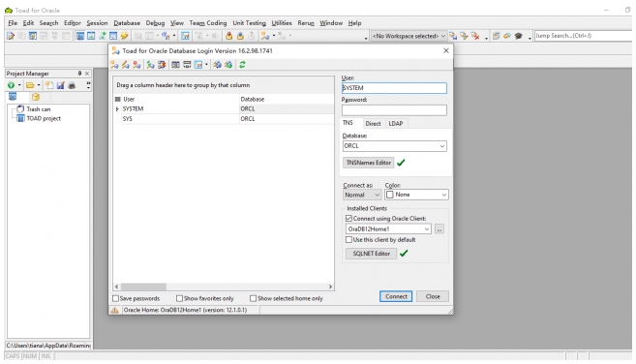Click the graduation cap icon in toolbar

tap(518, 36)
